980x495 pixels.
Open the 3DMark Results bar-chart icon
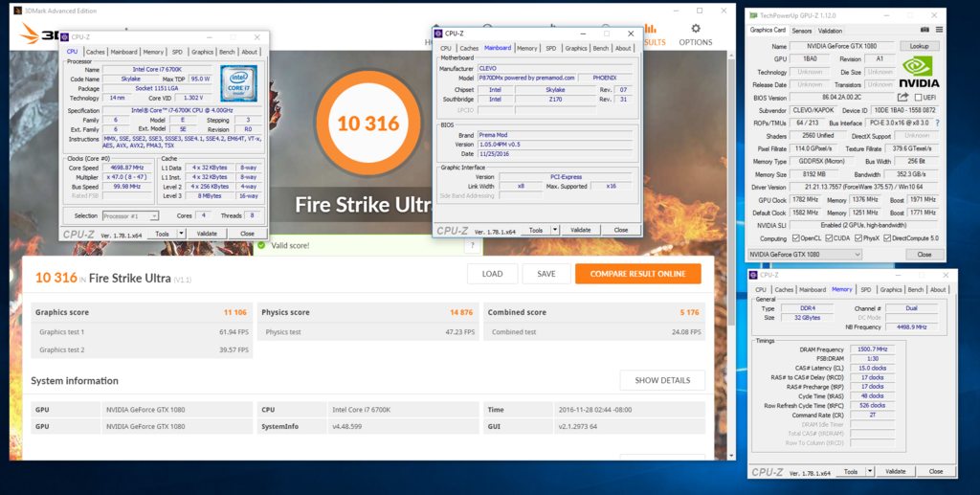point(651,28)
